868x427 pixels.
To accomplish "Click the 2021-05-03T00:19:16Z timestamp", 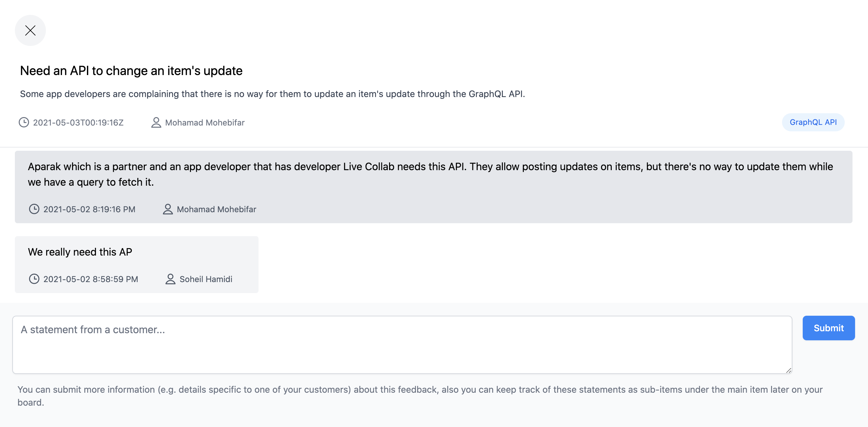I will pos(78,122).
